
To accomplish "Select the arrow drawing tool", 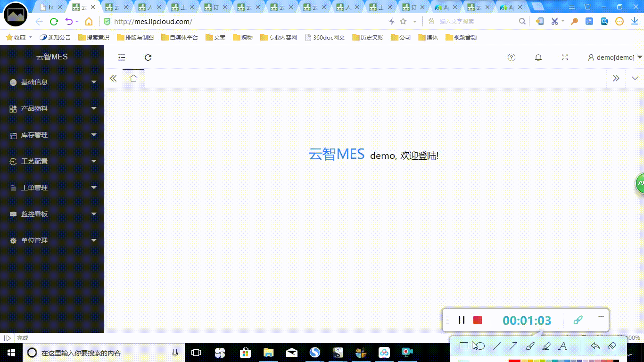I will click(513, 346).
